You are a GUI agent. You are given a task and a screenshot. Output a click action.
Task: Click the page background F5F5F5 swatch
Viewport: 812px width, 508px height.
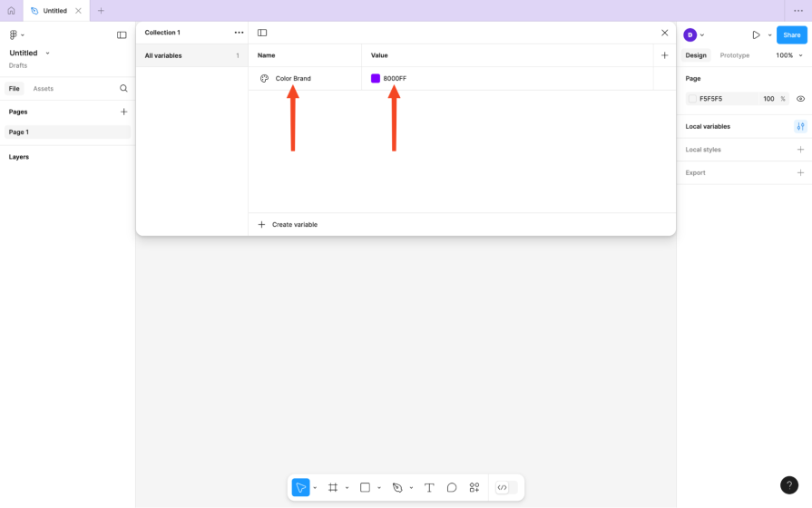tap(692, 99)
